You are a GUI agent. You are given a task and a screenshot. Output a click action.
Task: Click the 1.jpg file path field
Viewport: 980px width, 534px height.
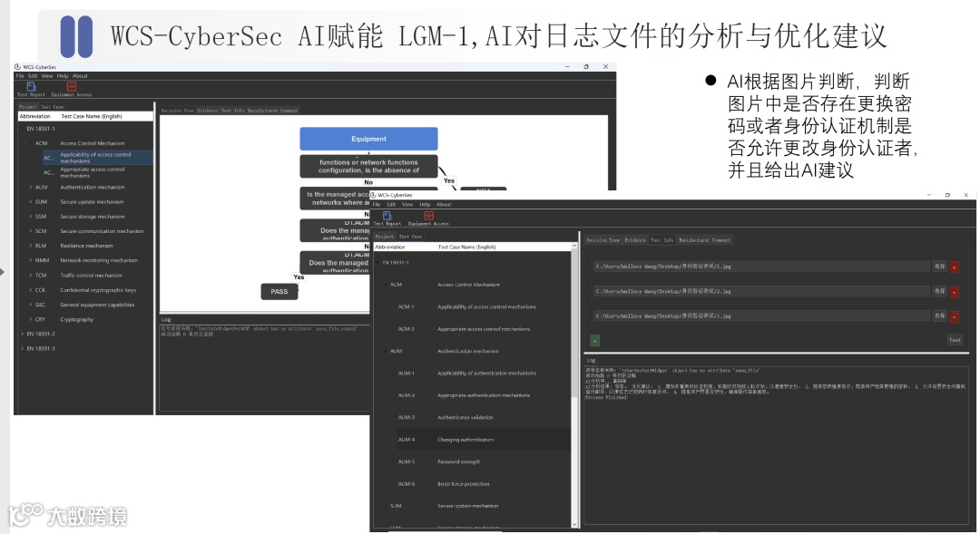click(x=761, y=267)
